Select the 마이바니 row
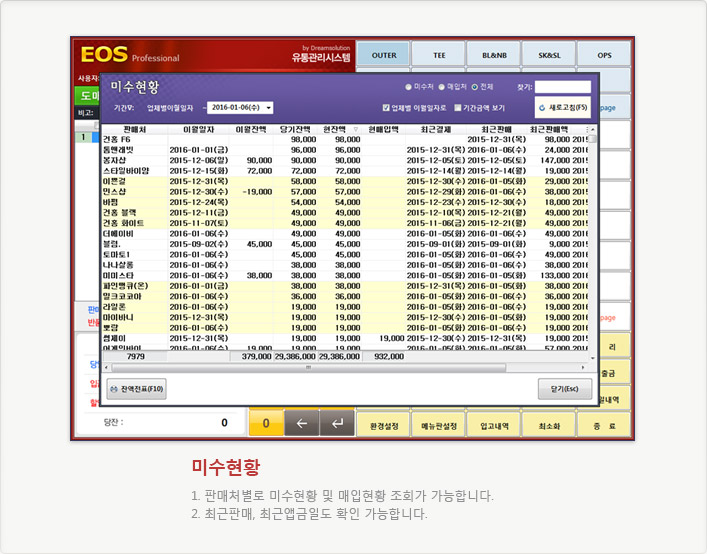Viewport: 707px width, 554px height. tap(345, 317)
